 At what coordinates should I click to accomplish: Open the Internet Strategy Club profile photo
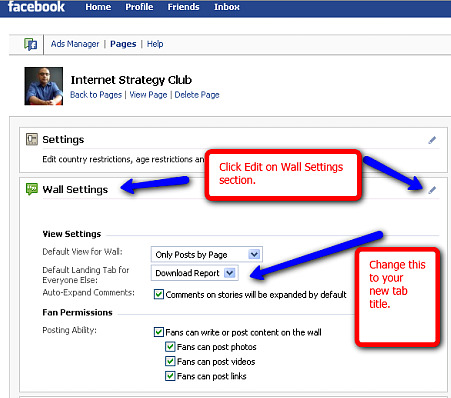pos(43,86)
